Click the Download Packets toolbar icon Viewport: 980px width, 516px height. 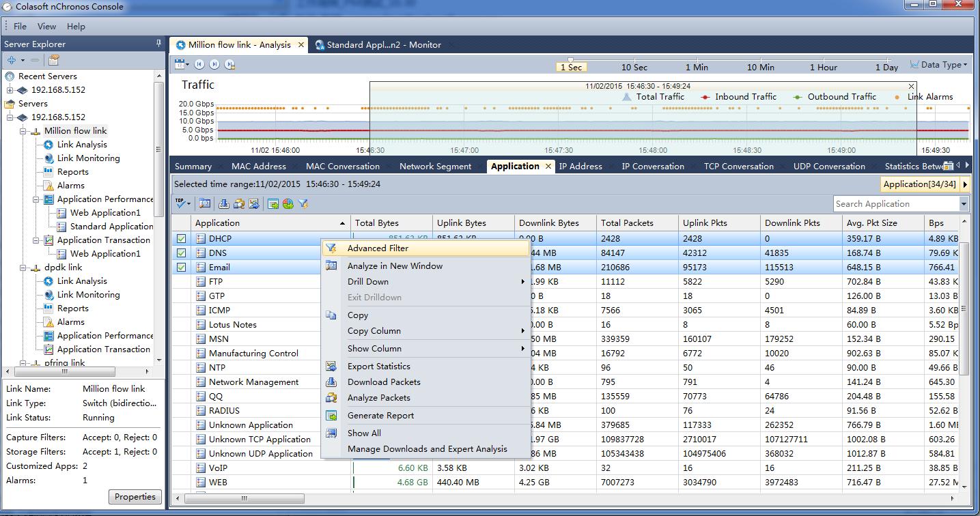point(223,203)
